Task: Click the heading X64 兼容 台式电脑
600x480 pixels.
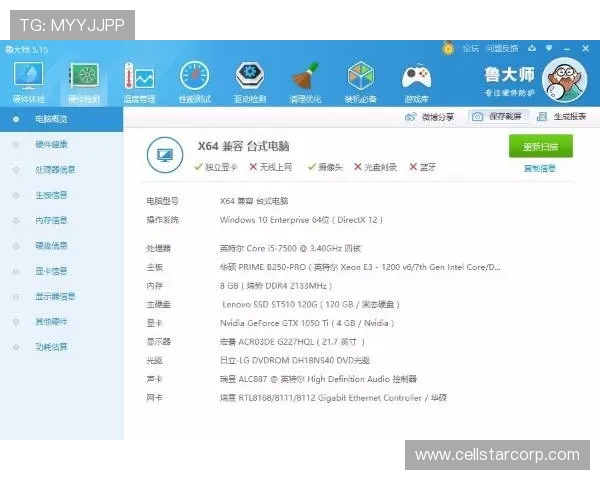Action: pos(243,146)
